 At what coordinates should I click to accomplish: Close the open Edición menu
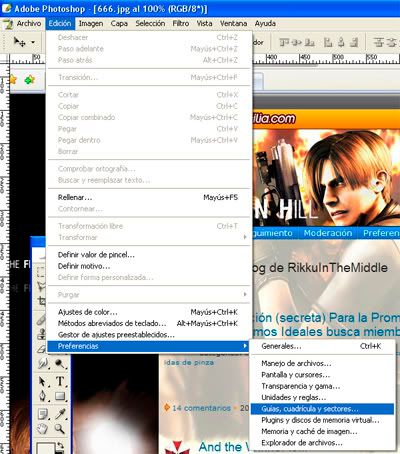tap(60, 23)
